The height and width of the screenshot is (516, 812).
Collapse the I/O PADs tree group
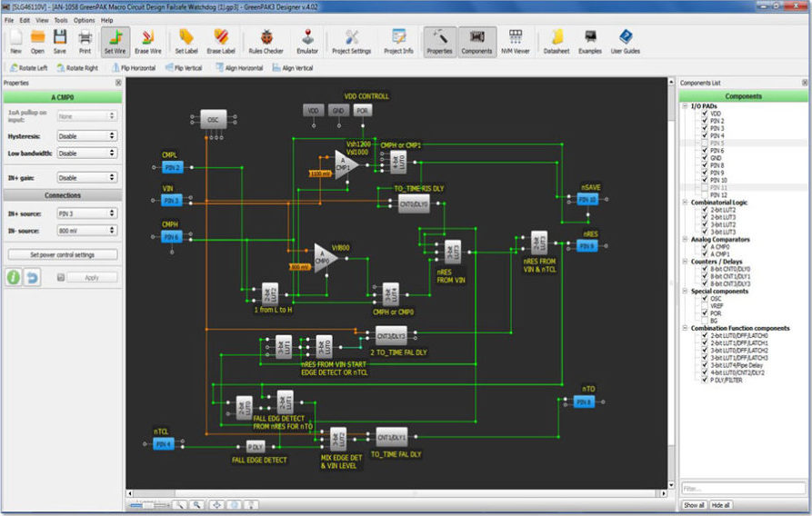685,106
